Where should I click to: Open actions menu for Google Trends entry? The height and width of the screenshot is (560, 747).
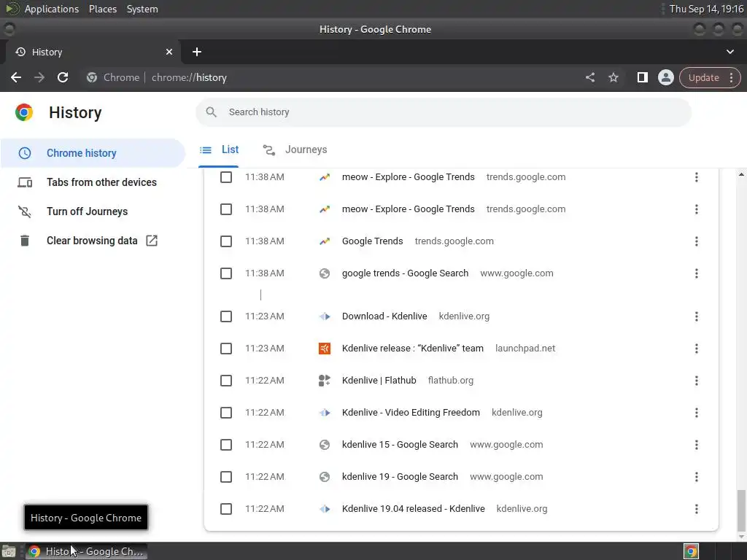tap(696, 241)
